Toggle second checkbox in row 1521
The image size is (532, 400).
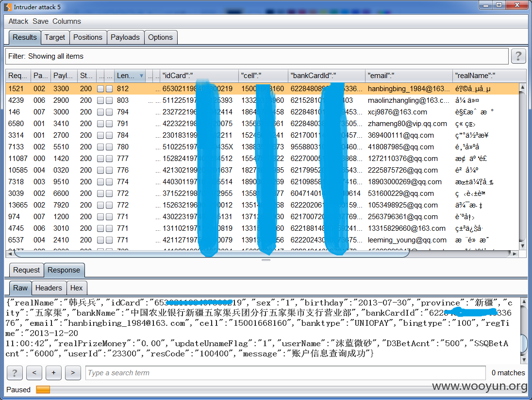(x=109, y=89)
